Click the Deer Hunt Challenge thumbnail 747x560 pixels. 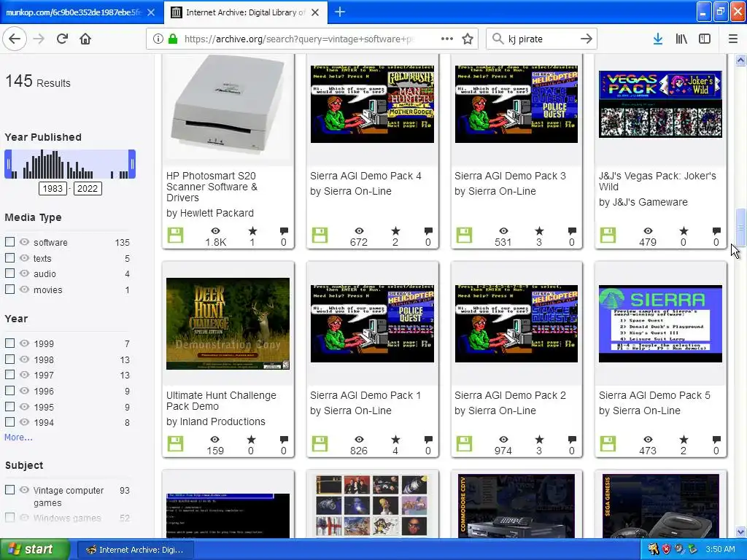[228, 323]
